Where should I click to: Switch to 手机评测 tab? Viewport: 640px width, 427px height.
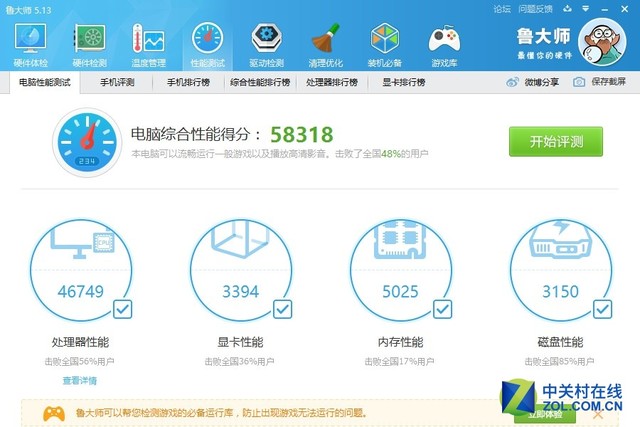pyautogui.click(x=118, y=82)
